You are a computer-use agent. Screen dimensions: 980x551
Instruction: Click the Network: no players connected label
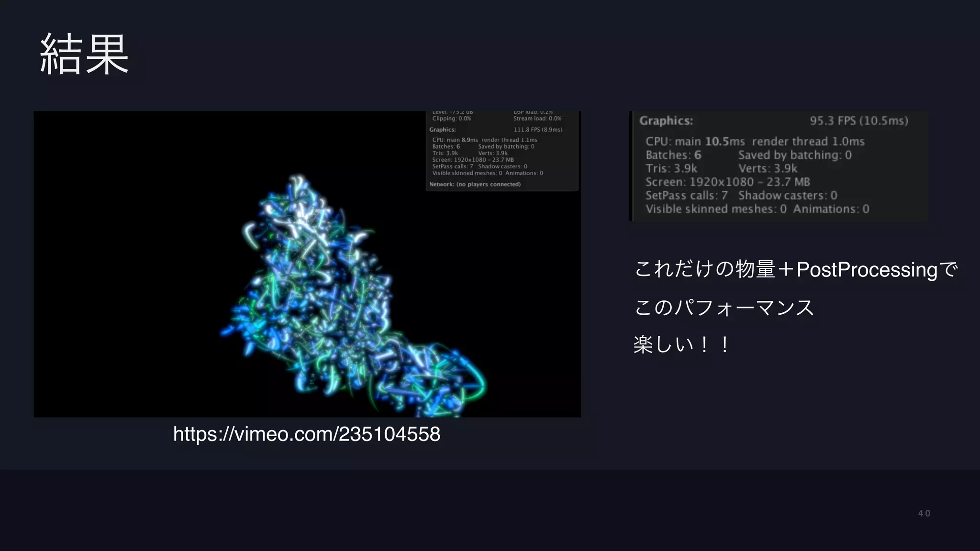coord(475,184)
